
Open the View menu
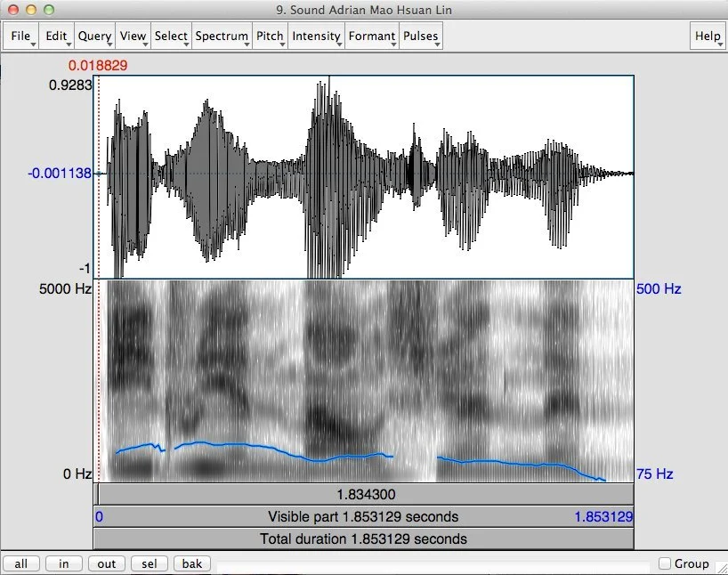pos(133,36)
